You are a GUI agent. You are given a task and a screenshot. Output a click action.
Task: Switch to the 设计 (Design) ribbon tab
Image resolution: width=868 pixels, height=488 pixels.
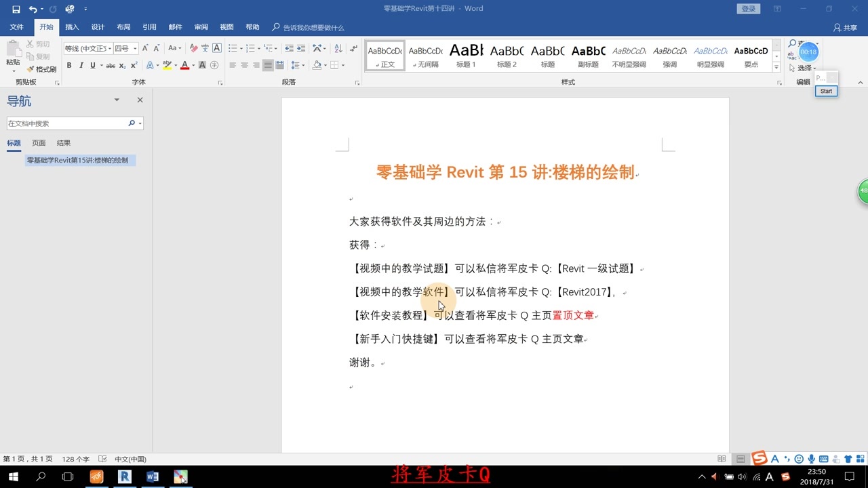coord(98,27)
